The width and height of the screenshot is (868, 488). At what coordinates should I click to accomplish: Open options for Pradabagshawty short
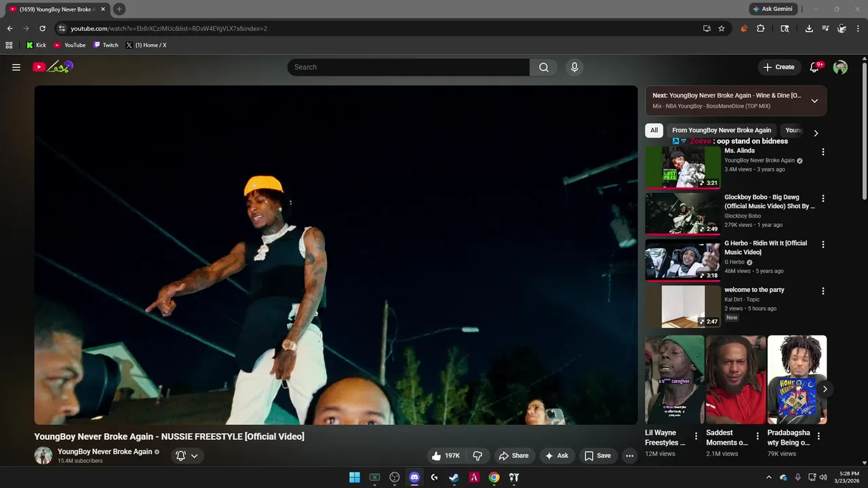click(818, 436)
